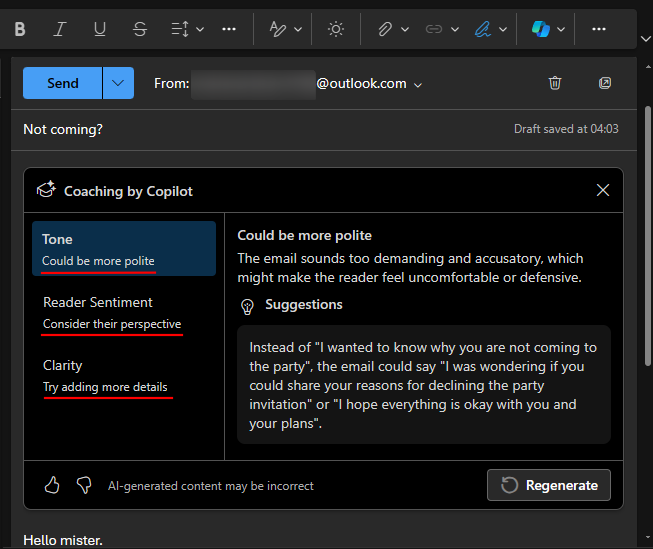Select the Tone coaching tab
This screenshot has width=653, height=549.
[x=124, y=249]
